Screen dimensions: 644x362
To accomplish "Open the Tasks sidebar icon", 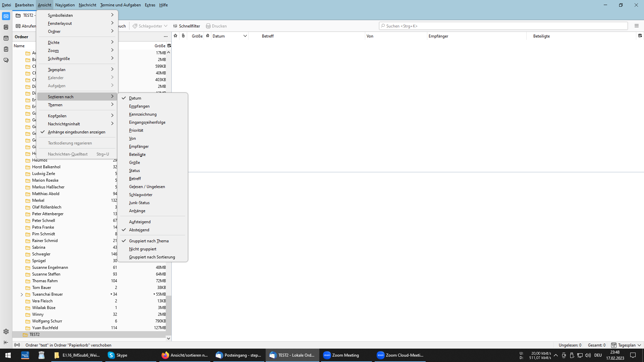I will click(x=6, y=49).
